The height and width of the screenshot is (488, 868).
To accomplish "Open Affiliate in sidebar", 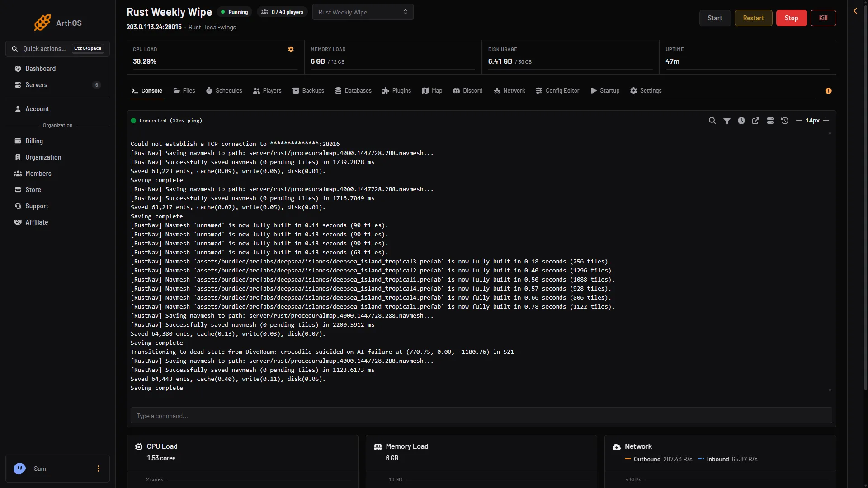I will tap(57, 222).
